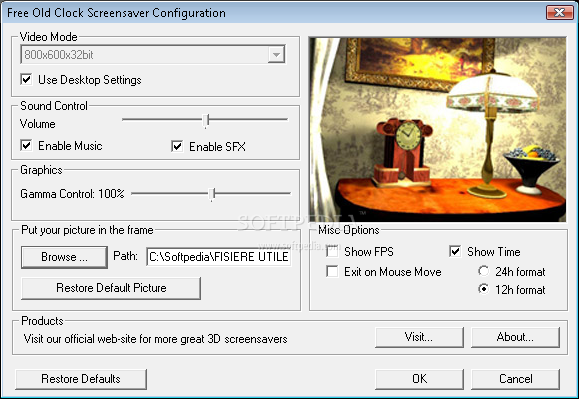Viewport: 579px width, 399px height.
Task: Enable the Show FPS checkbox
Action: [x=332, y=252]
